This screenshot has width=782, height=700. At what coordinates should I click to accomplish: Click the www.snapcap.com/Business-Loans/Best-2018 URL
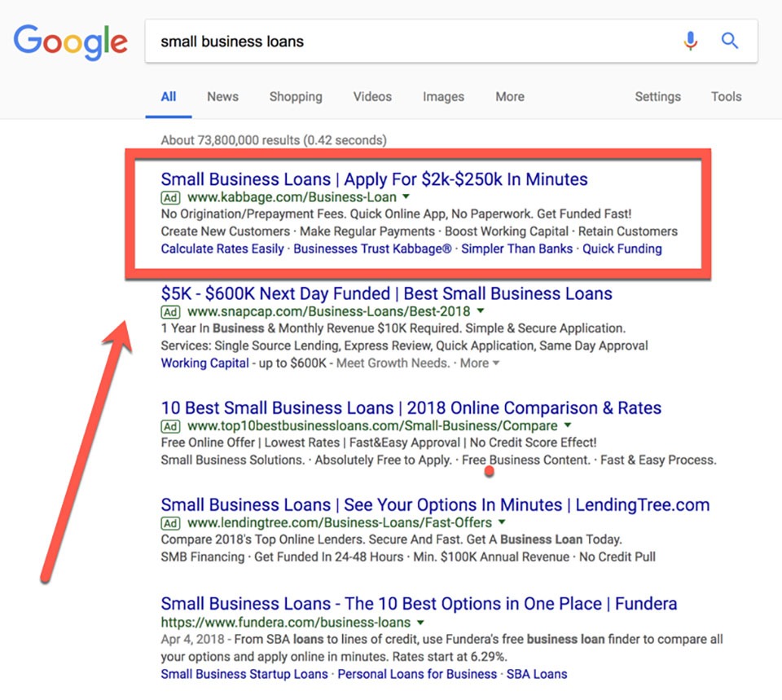point(329,311)
